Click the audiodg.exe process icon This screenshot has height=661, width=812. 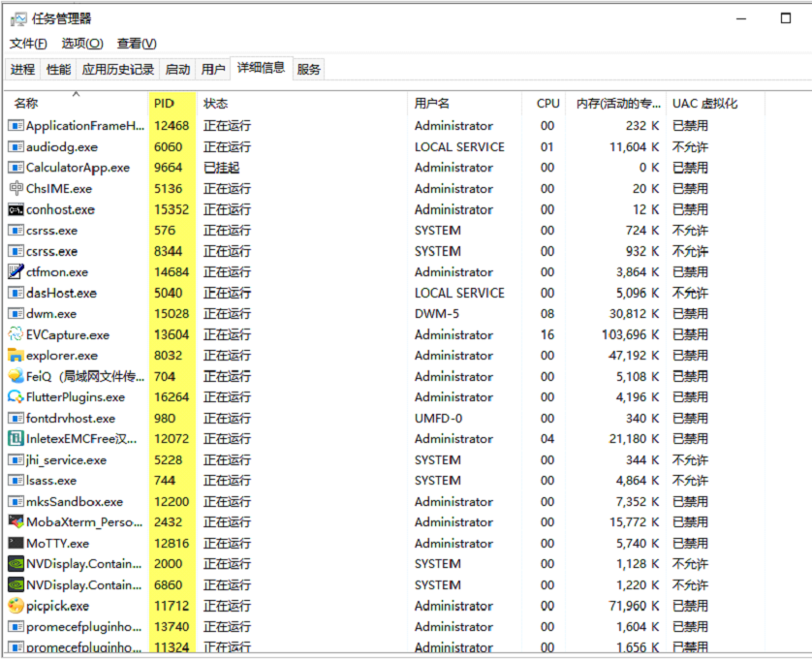[16, 147]
